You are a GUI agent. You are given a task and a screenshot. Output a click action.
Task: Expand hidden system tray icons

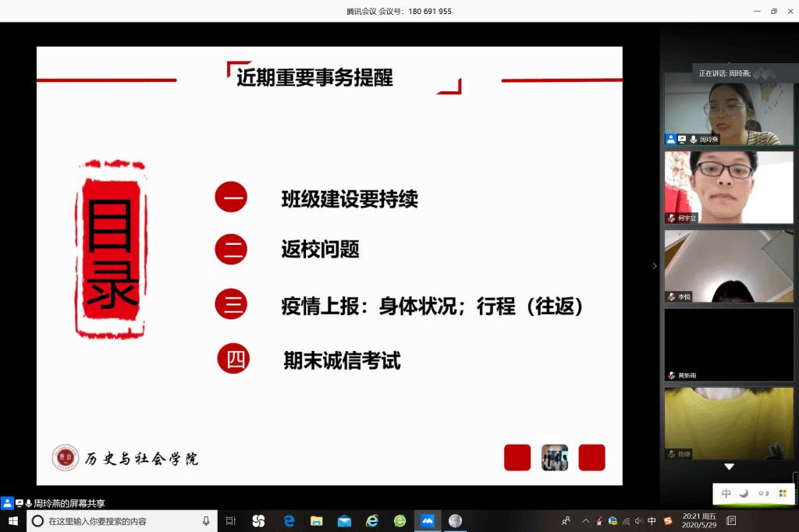pos(586,521)
